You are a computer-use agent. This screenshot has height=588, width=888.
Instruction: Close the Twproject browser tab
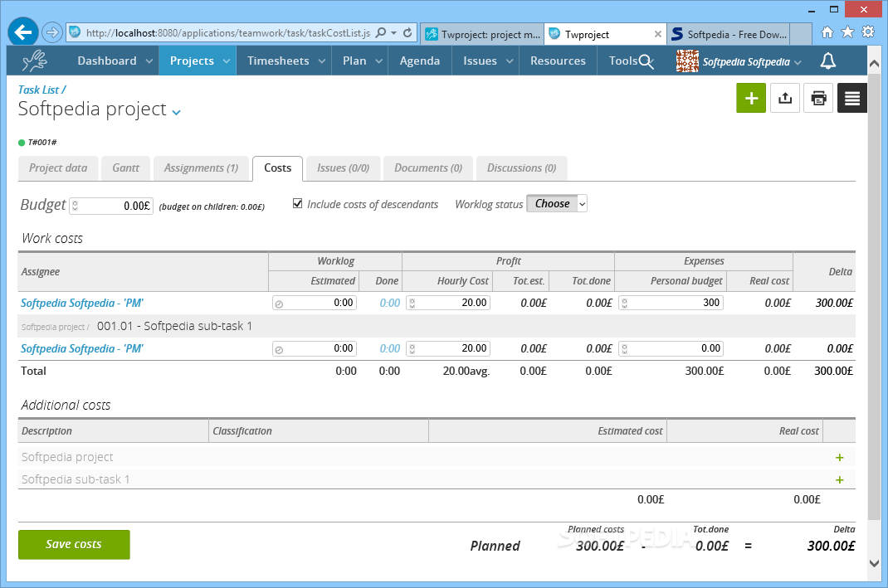pos(657,34)
